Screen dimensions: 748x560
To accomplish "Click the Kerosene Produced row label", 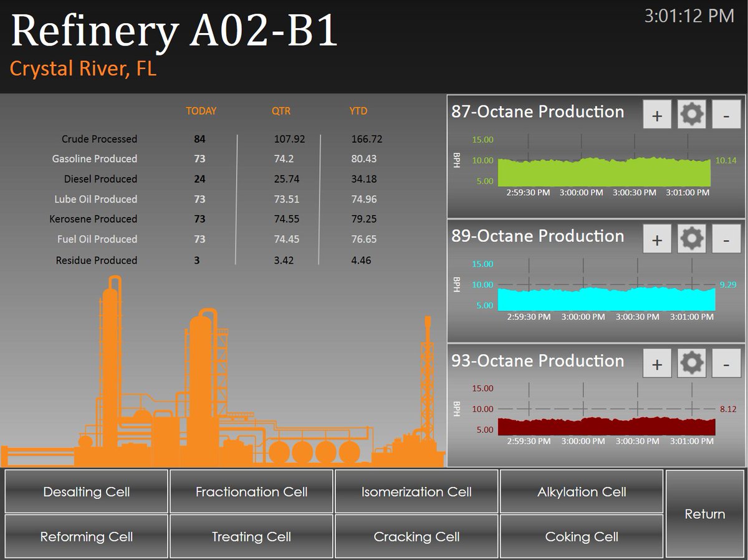I will 93,219.
